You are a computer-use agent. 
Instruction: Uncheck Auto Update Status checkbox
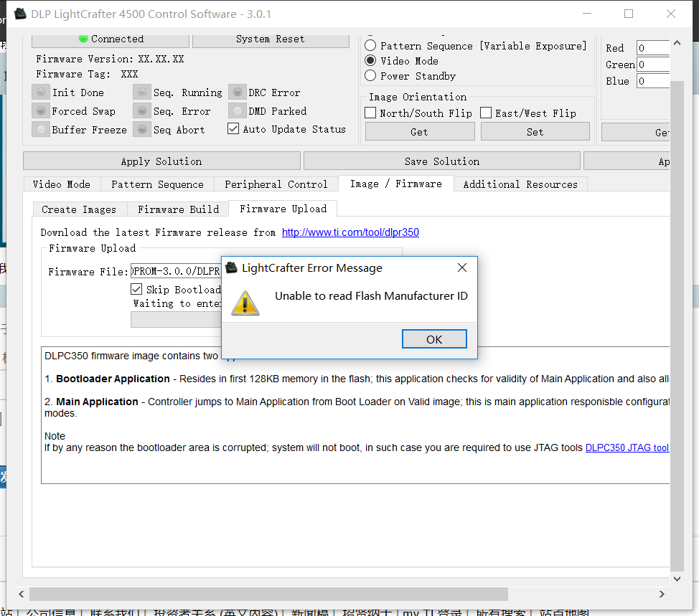click(x=233, y=129)
